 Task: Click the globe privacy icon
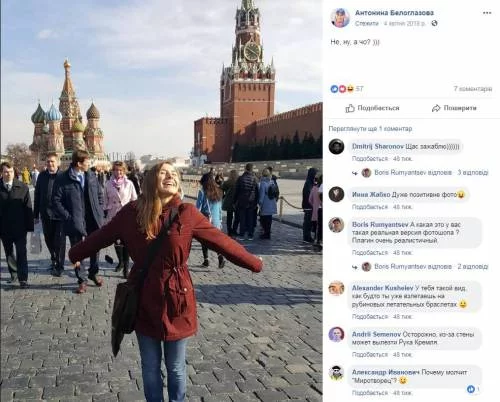click(434, 23)
